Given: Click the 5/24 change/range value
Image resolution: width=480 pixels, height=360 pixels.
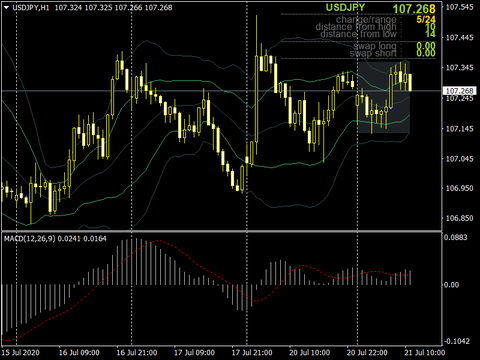Looking at the screenshot, I should pos(426,20).
